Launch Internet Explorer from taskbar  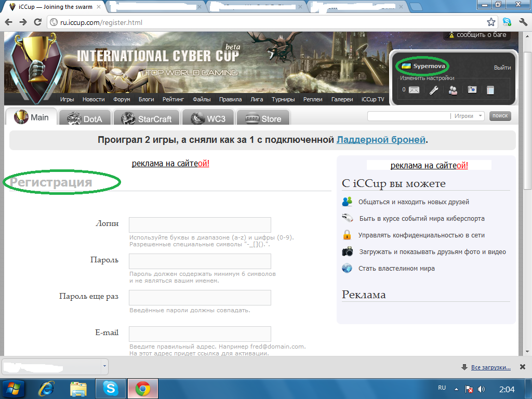46,389
